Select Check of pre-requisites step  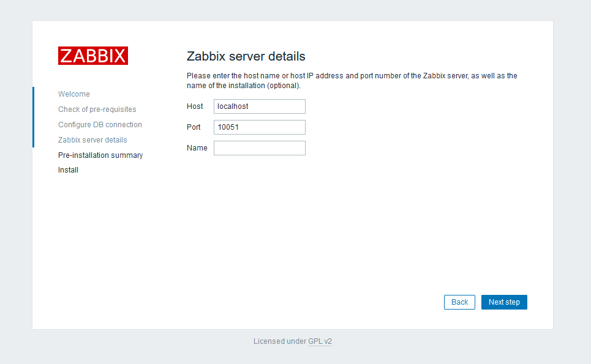[x=97, y=110]
